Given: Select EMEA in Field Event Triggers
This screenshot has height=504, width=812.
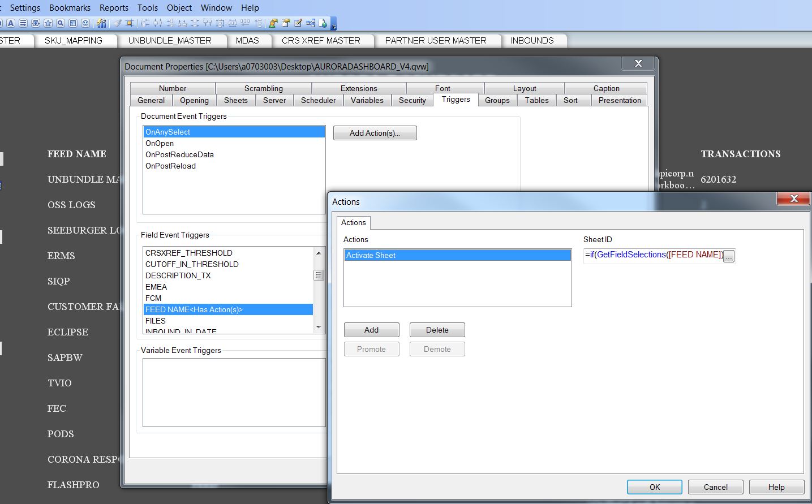Looking at the screenshot, I should tap(229, 287).
